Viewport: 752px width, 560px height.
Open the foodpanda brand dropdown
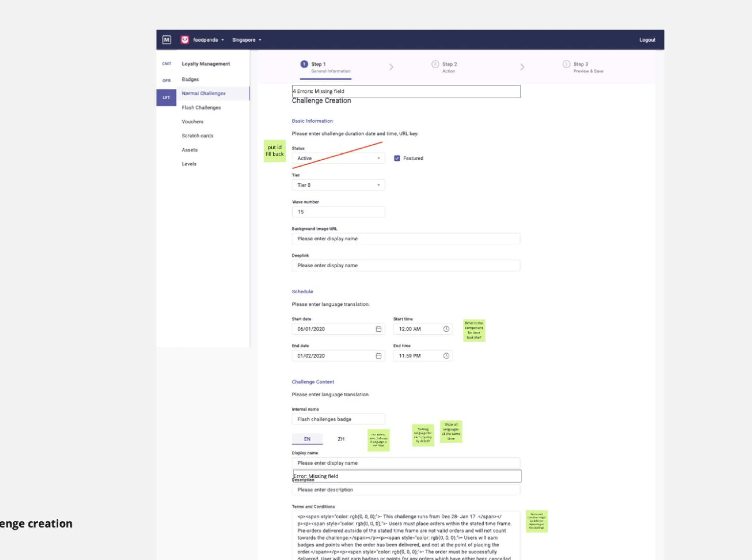(x=208, y=40)
